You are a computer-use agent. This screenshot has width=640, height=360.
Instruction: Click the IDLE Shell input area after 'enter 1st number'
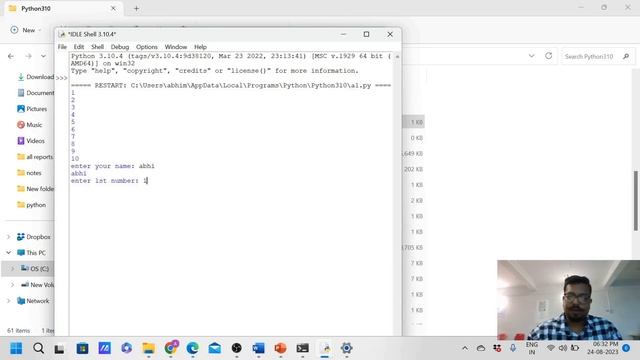(x=146, y=180)
